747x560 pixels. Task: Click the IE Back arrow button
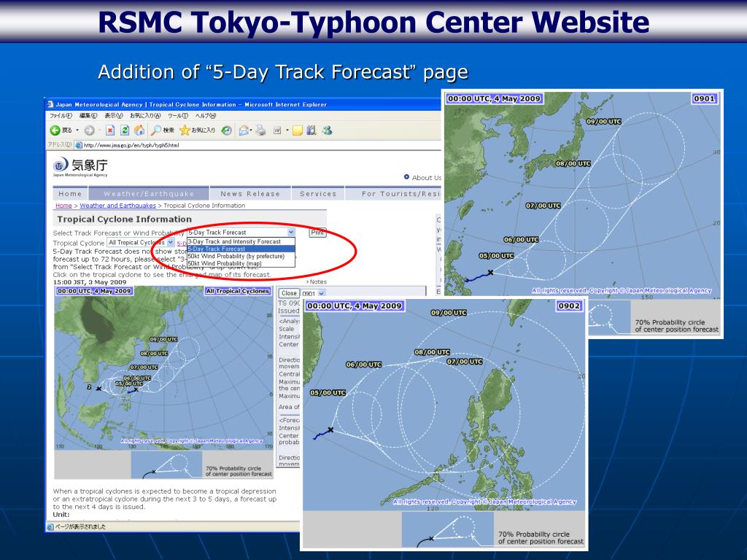55,130
